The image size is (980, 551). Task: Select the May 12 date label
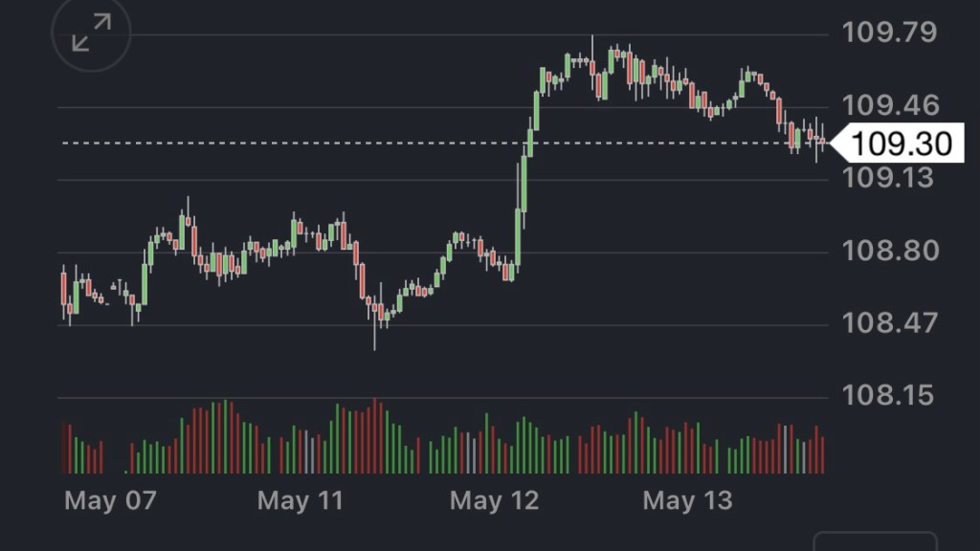495,500
